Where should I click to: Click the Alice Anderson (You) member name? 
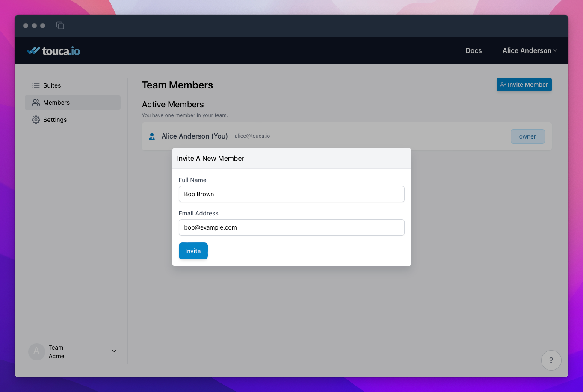pyautogui.click(x=195, y=136)
